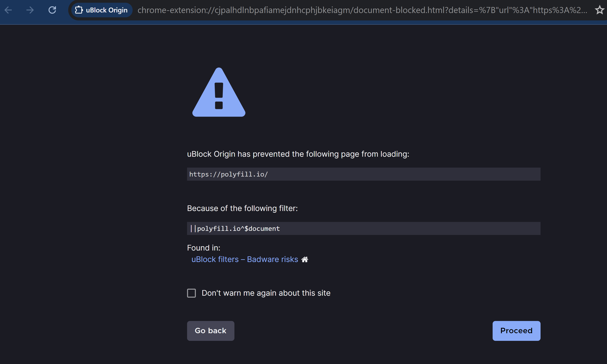Image resolution: width=607 pixels, height=364 pixels.
Task: Click the Proceed button
Action: point(516,331)
